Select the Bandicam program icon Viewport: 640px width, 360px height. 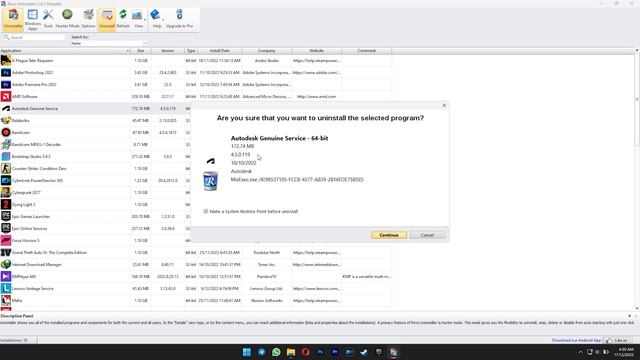coord(6,132)
